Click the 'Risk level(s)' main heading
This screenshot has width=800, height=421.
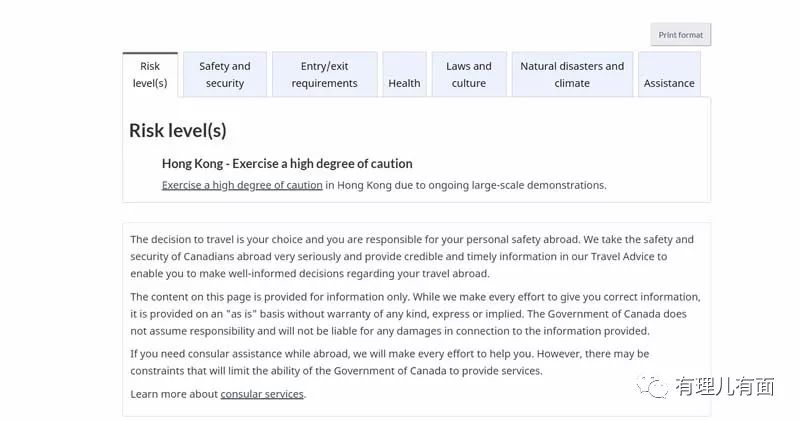[x=178, y=131]
